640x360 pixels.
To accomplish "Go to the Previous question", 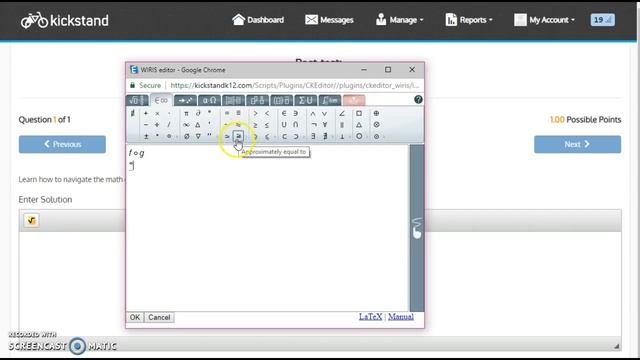I will click(62, 144).
